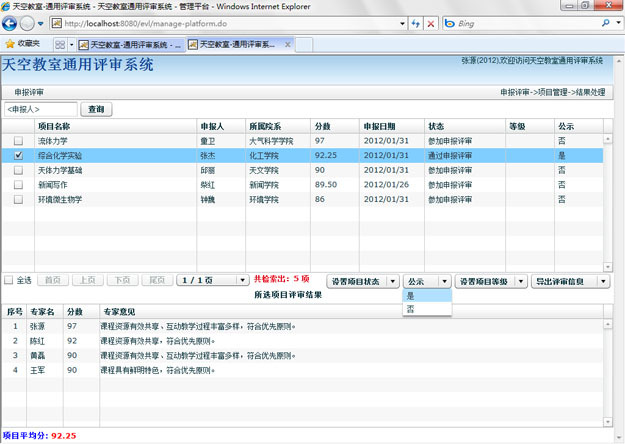This screenshot has height=444, width=625.
Task: Click the 项目名称 column header
Action: coord(116,126)
